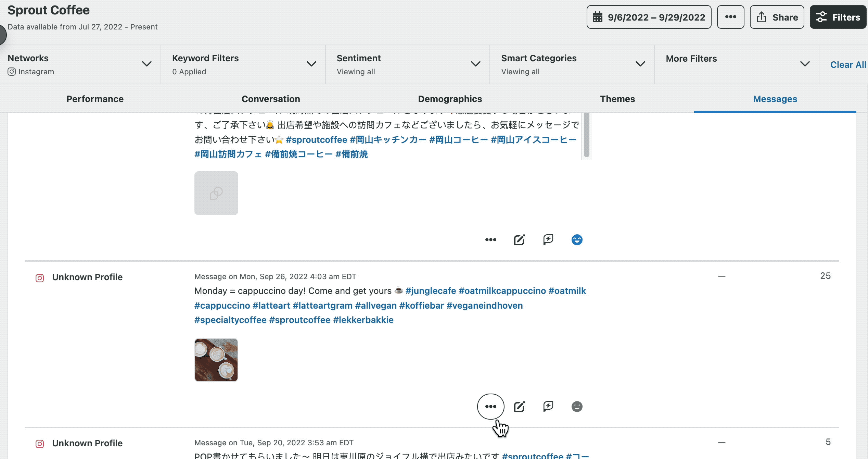Click the calendar icon in date range button
868x459 pixels.
pyautogui.click(x=598, y=17)
